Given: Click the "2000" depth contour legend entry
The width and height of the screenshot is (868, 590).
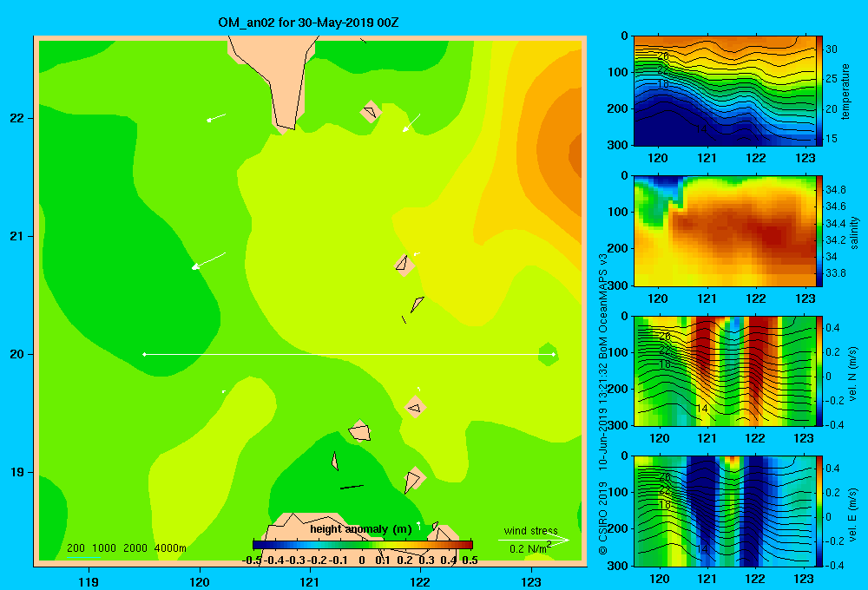Looking at the screenshot, I should pyautogui.click(x=135, y=548).
